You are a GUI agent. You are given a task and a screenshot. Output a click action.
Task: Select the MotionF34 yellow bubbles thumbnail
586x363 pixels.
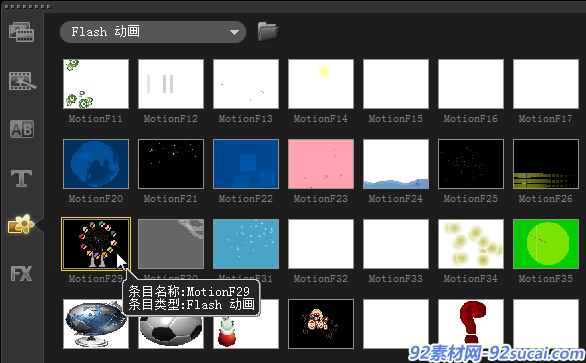[471, 244]
